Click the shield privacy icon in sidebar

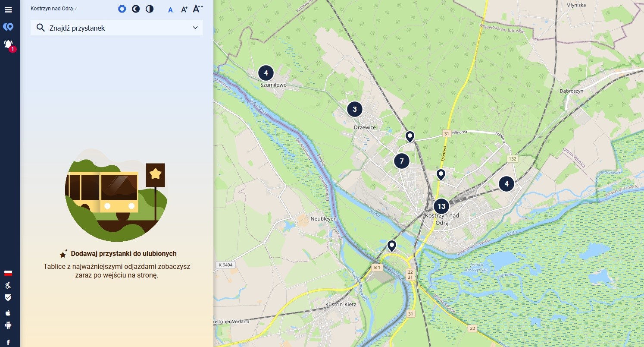coord(8,298)
